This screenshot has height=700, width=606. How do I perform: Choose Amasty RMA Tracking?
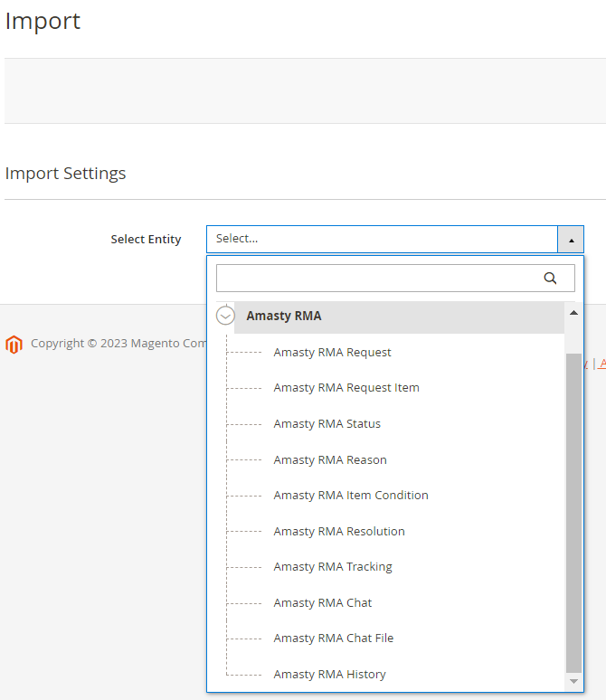click(333, 567)
